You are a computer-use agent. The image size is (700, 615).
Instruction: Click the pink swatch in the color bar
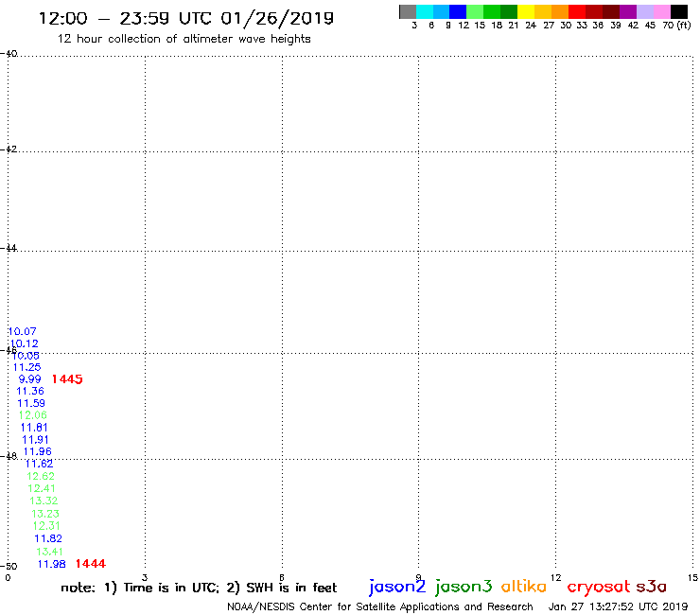662,11
